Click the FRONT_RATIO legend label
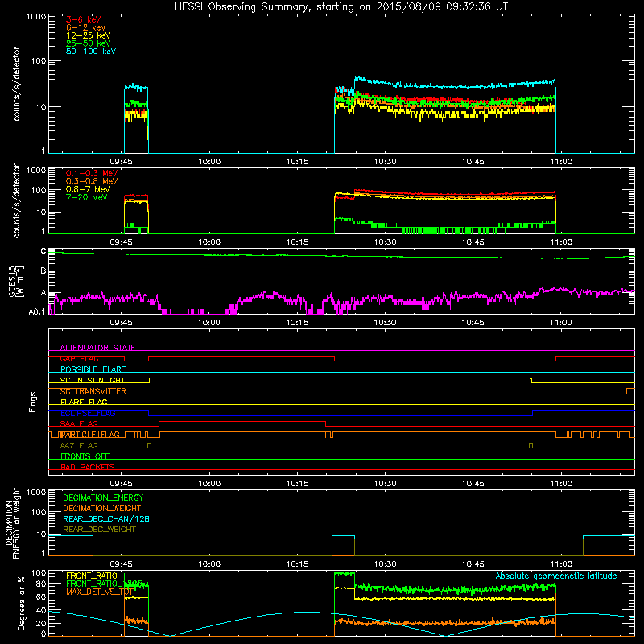This screenshot has width=644, height=644. tap(92, 576)
